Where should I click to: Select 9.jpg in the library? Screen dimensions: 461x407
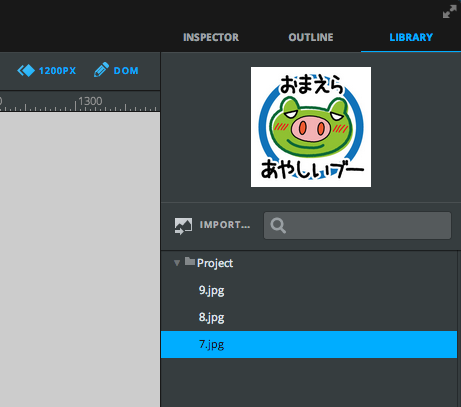coord(309,290)
